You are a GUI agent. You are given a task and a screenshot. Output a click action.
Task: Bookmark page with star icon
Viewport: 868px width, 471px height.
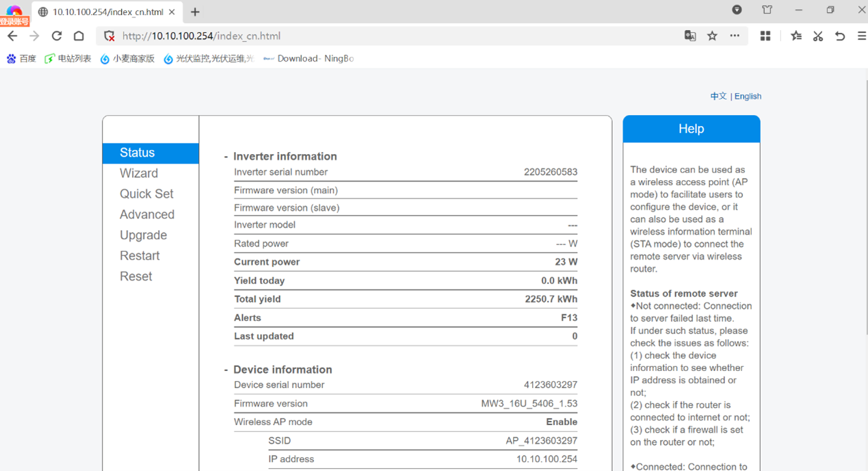point(712,36)
